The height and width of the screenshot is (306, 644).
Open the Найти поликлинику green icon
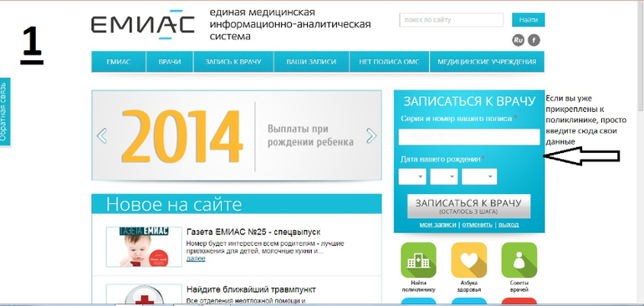(x=418, y=260)
